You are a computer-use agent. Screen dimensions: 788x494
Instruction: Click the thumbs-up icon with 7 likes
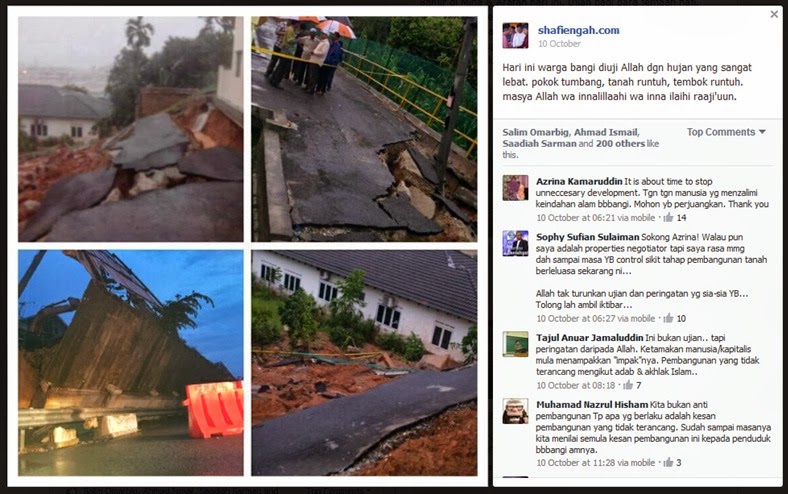tap(628, 385)
